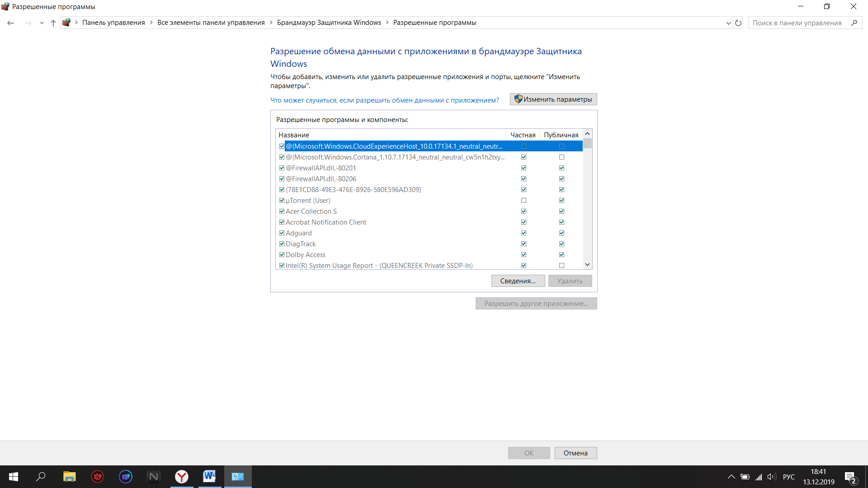The image size is (868, 488).
Task: Expand the chevron after 'Панель управления'
Action: pos(151,23)
